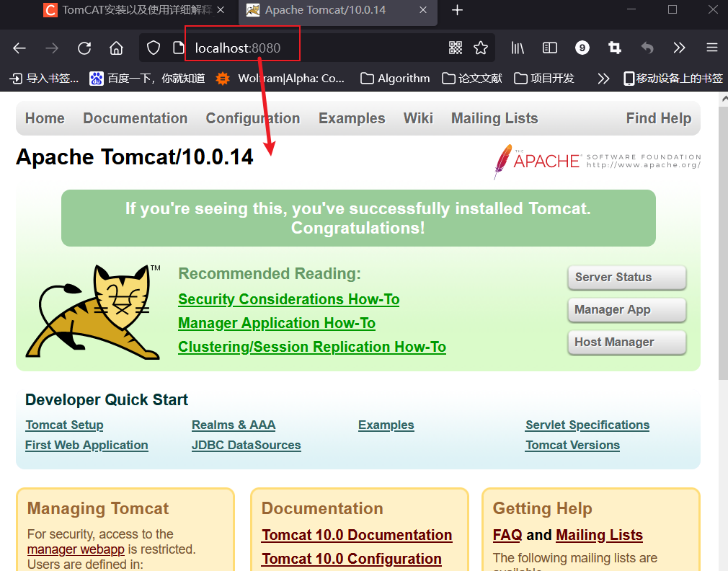728x571 pixels.
Task: Open Mailing Lists in the Tomcat nav bar
Action: [494, 118]
